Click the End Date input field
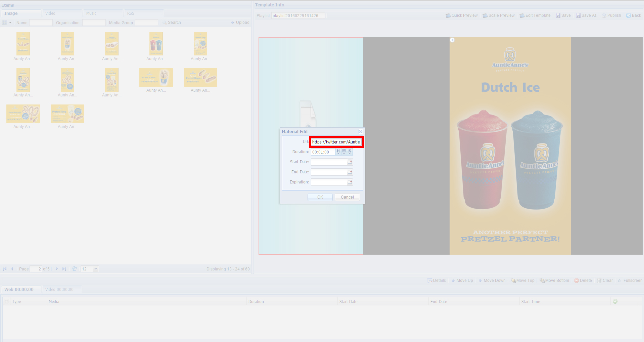 [x=329, y=172]
